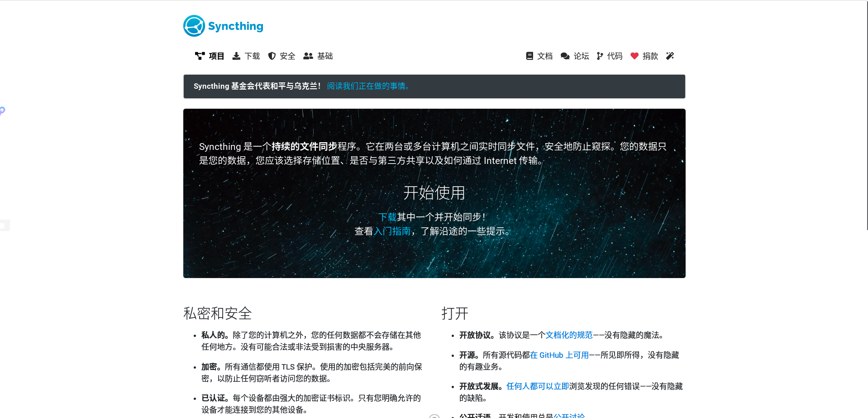This screenshot has width=868, height=418.
Task: Click the red heart 捐款 icon
Action: pos(634,56)
